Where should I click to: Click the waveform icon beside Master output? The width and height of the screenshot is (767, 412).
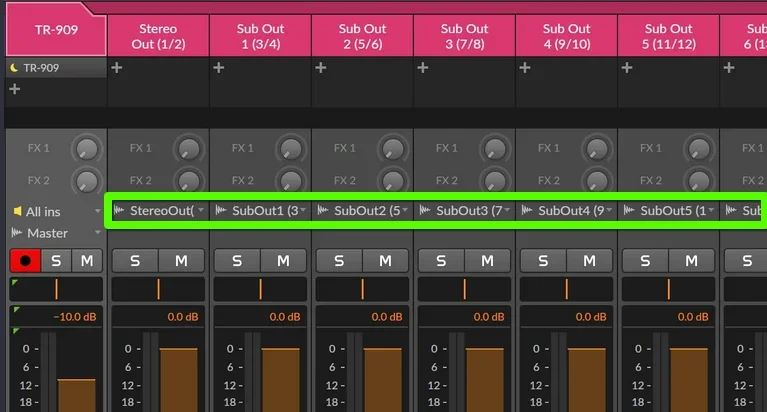(x=17, y=233)
